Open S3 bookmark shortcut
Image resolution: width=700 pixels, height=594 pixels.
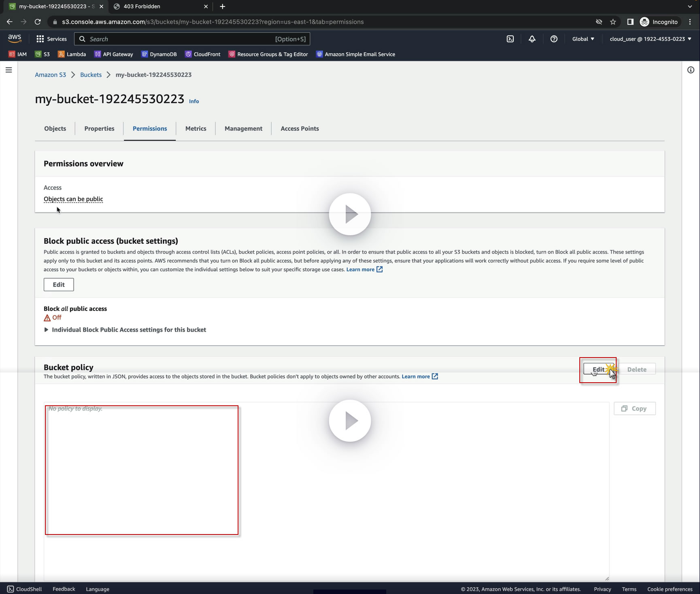pos(42,54)
